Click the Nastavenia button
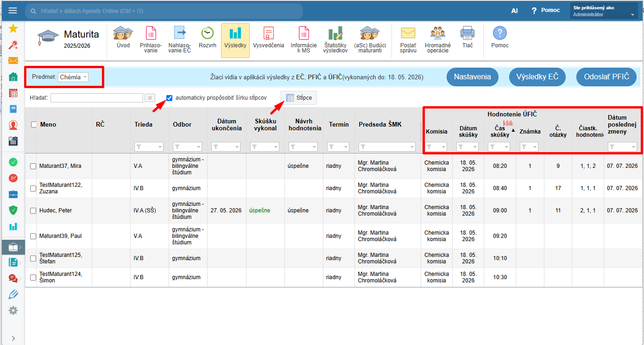 click(x=472, y=77)
